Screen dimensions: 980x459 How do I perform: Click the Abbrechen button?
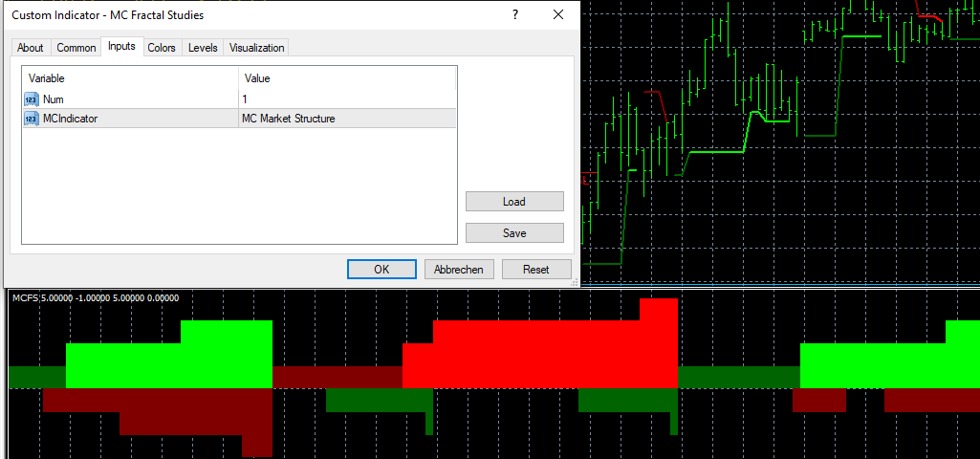click(459, 270)
